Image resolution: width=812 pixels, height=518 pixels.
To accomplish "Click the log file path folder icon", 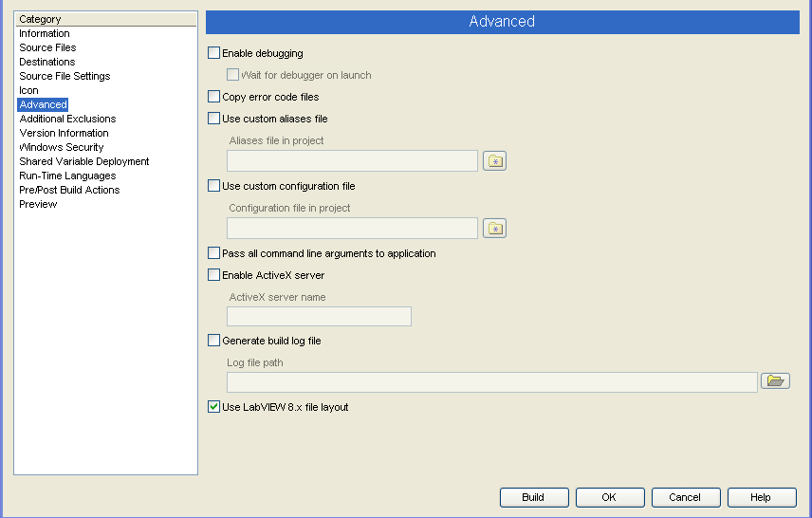I will pos(775,381).
